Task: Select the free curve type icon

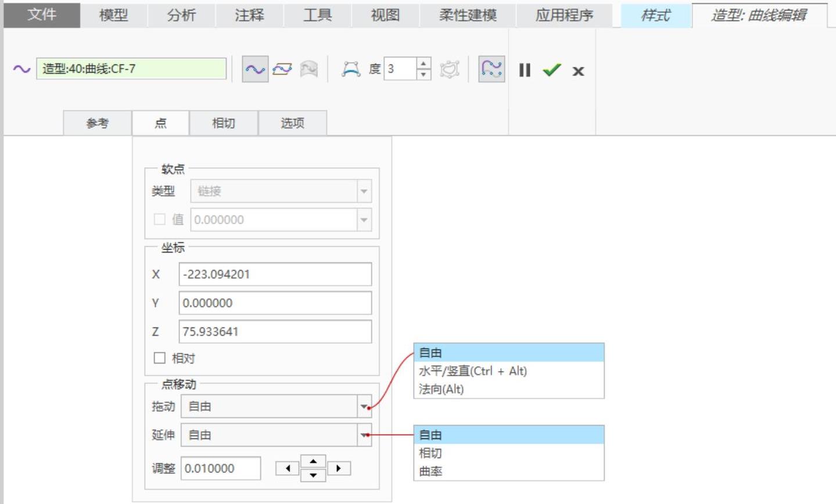Action: click(254, 70)
